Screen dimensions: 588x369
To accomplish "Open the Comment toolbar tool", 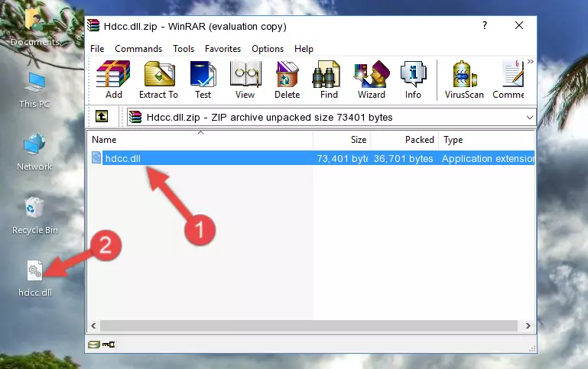I will pyautogui.click(x=508, y=79).
